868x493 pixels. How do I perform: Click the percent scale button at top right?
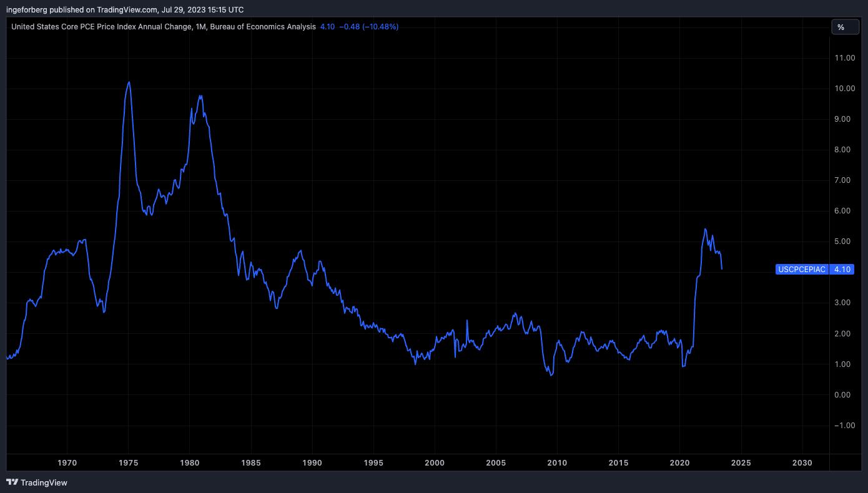[845, 27]
